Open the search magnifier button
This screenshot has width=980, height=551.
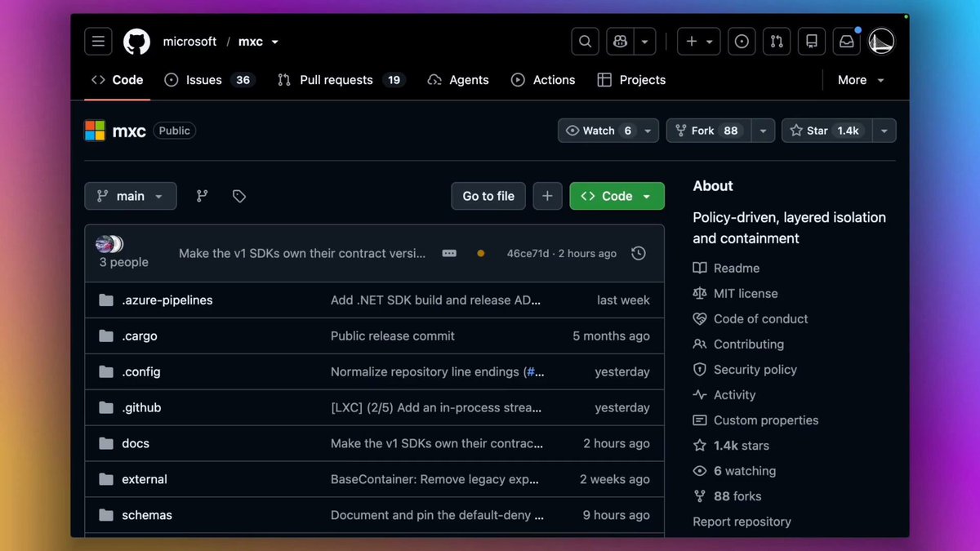[x=585, y=42]
